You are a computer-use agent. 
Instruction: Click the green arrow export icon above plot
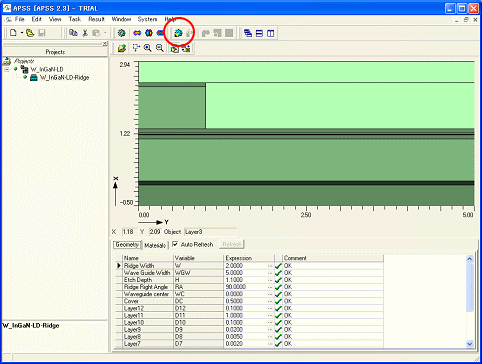[122, 48]
